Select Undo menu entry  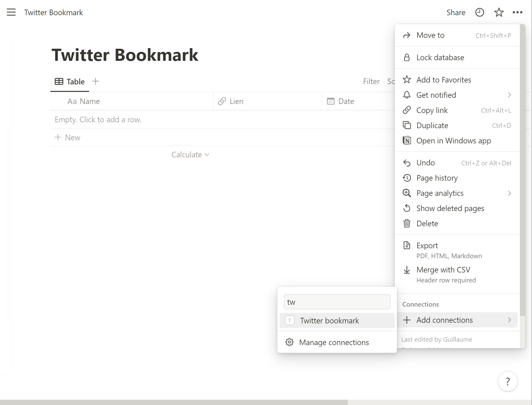click(457, 163)
